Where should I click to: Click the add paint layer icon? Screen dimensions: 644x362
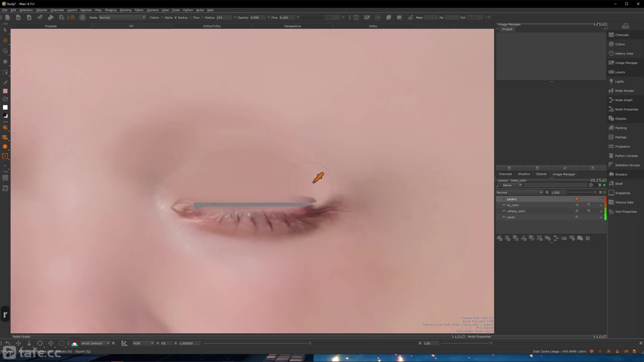500,238
